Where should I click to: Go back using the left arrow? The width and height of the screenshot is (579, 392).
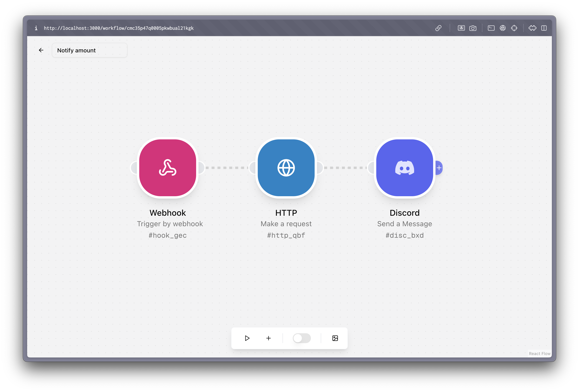41,50
